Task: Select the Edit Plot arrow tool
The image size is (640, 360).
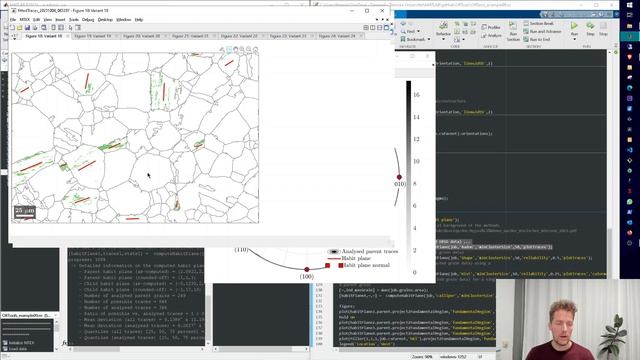Action: [x=71, y=28]
